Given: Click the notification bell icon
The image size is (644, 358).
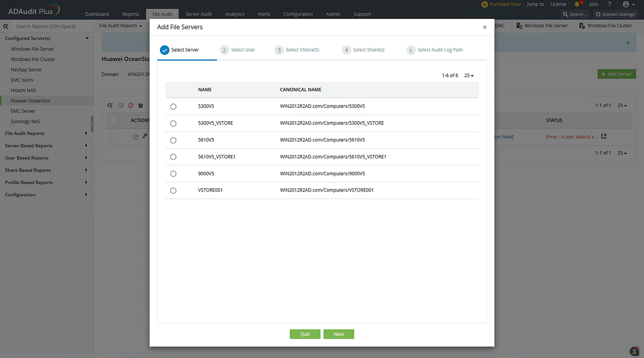Looking at the screenshot, I should click(577, 5).
